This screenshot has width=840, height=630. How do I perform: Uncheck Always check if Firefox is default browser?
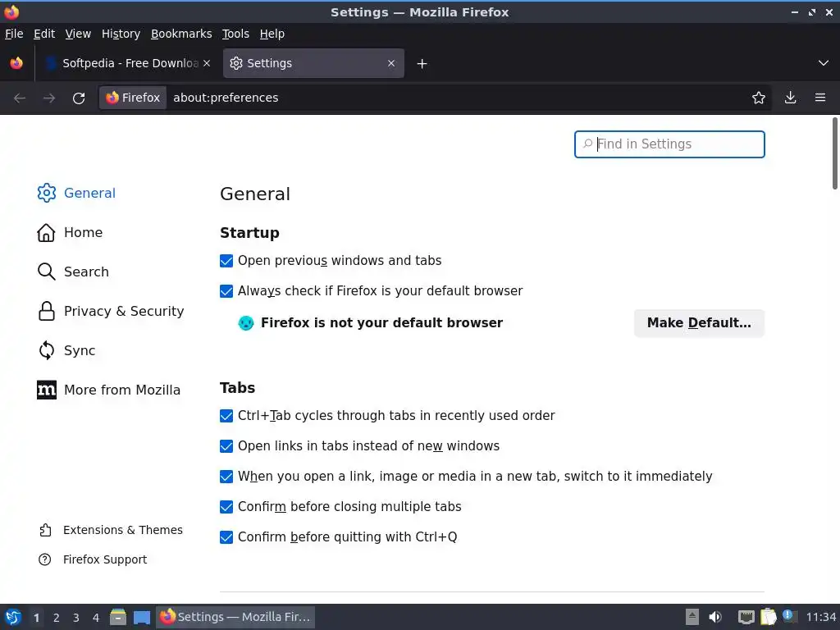click(226, 291)
